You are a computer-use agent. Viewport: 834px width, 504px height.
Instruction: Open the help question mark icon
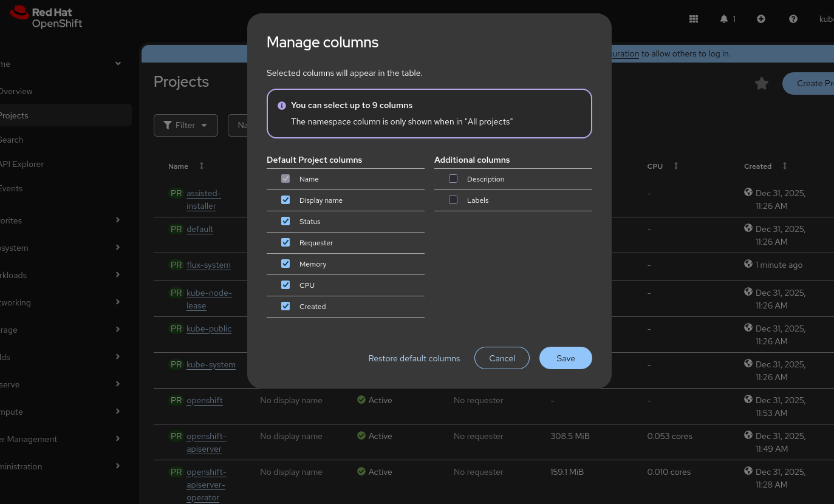(x=793, y=19)
